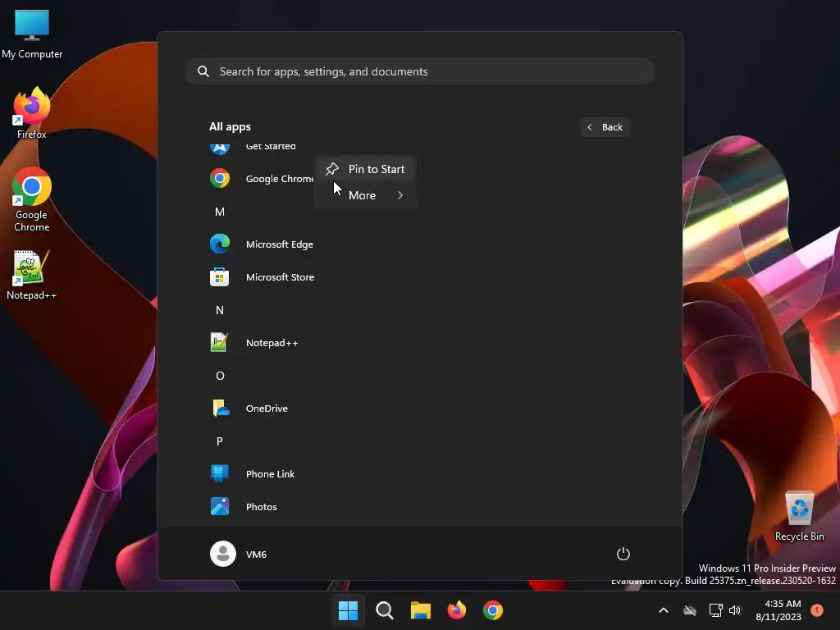This screenshot has height=630, width=840.
Task: Open the VM6 user account avatar
Action: tap(223, 554)
